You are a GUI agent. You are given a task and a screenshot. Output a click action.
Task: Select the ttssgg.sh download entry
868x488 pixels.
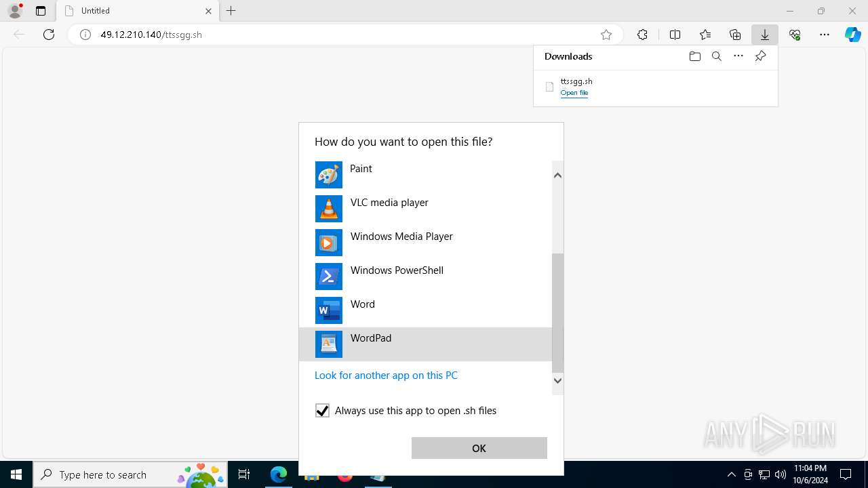655,87
